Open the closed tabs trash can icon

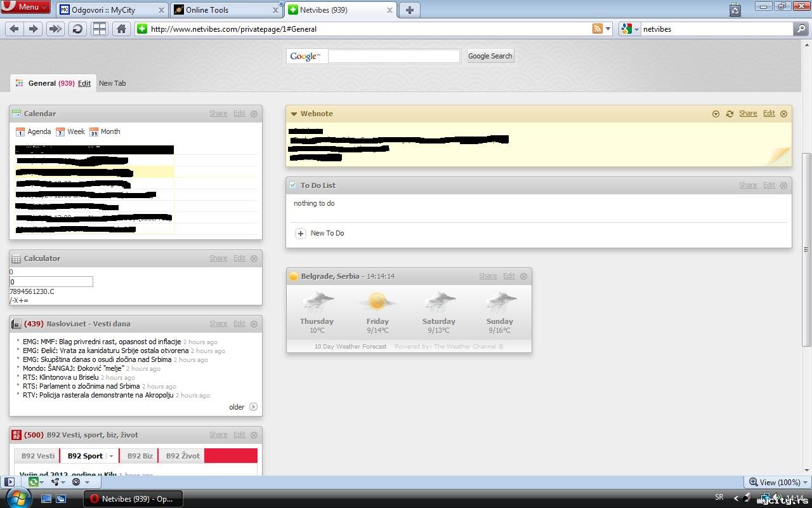click(735, 10)
